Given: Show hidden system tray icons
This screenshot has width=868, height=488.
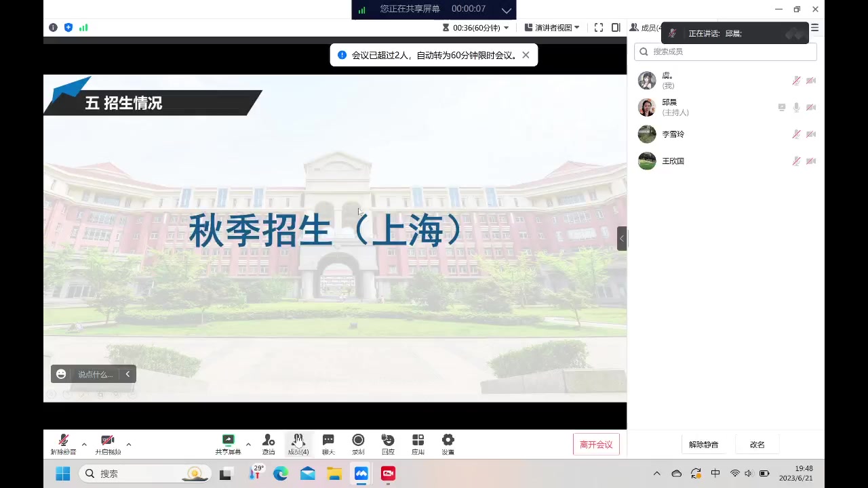Looking at the screenshot, I should coord(656,474).
